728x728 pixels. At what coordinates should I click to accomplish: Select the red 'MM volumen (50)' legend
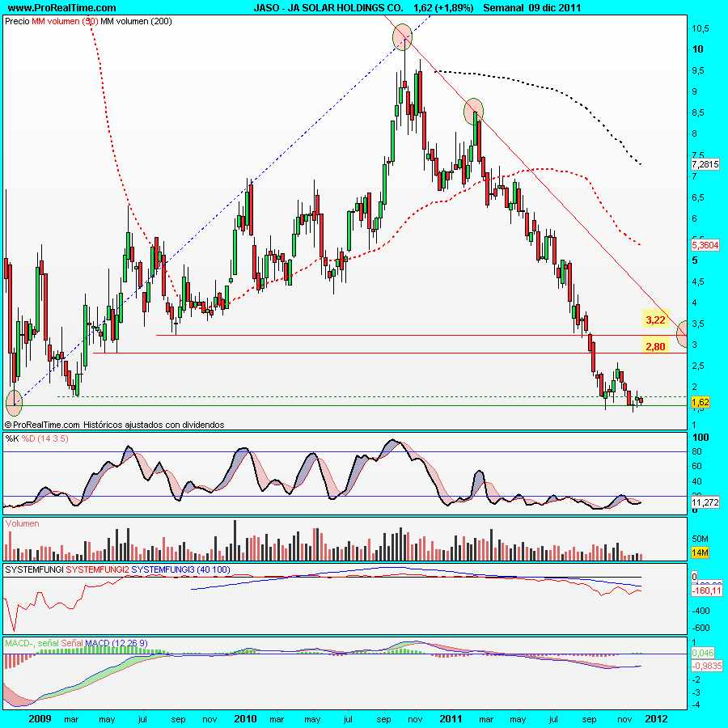[65, 21]
